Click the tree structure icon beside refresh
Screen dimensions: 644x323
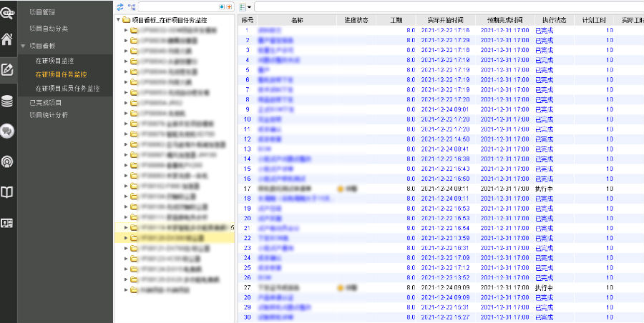[x=132, y=6]
